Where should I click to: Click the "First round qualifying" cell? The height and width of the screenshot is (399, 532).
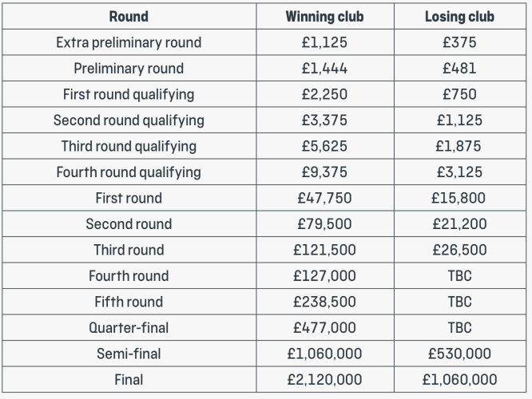(129, 94)
